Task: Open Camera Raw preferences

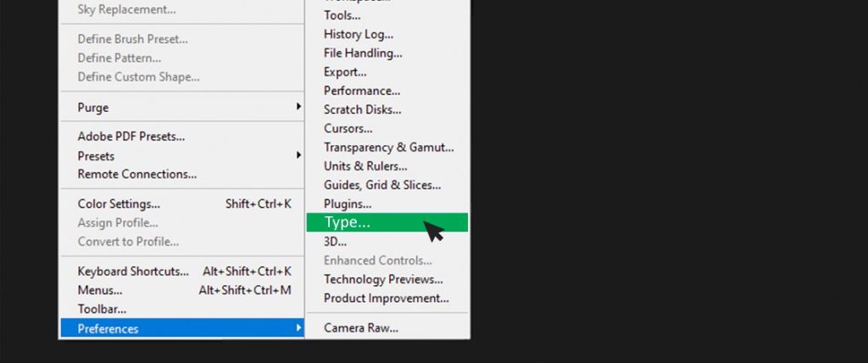Action: tap(360, 328)
